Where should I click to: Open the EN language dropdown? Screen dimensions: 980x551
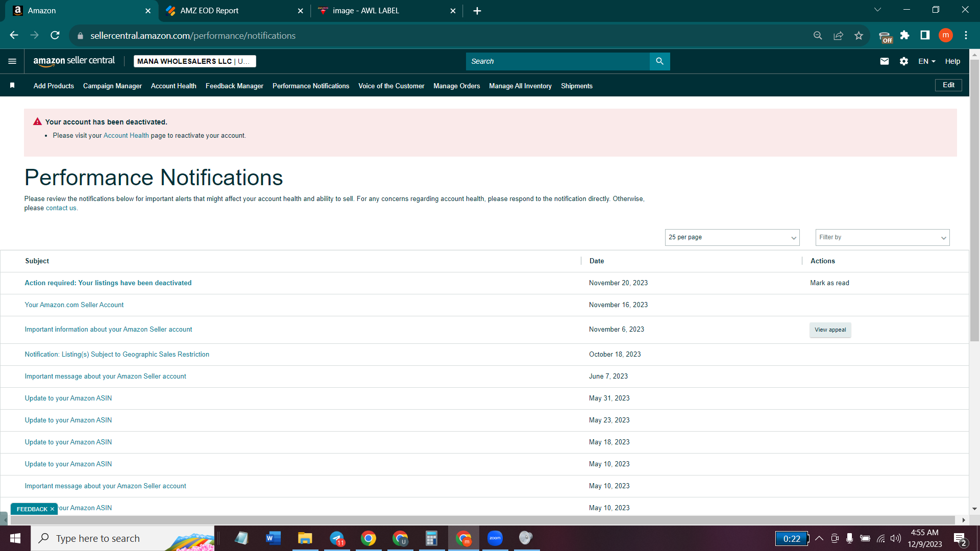[x=927, y=61]
